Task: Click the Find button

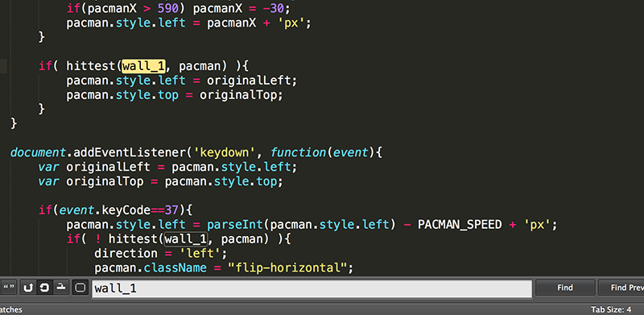Action: pos(565,288)
